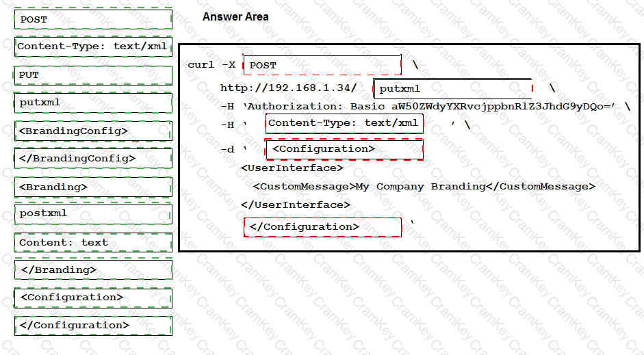This screenshot has width=644, height=355.
Task: Click the opening <Branding> tag option
Action: (x=93, y=187)
